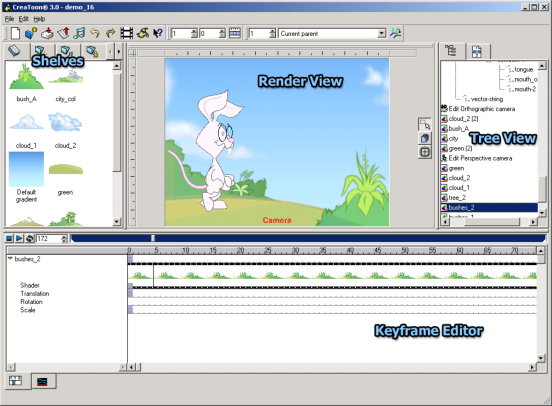Switch to the hierarchy tree tab
The height and width of the screenshot is (406, 552).
(x=451, y=51)
